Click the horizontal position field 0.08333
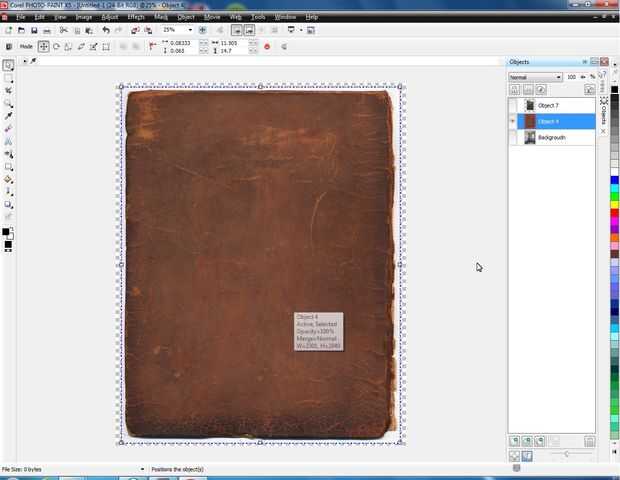 pos(180,43)
